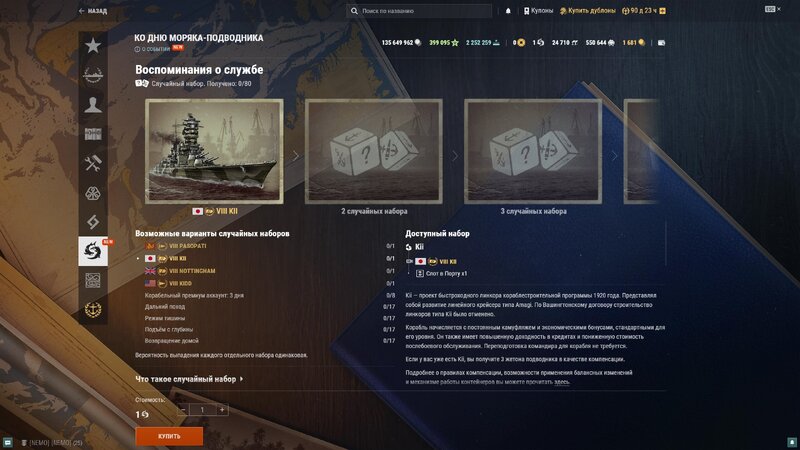Open the ship crest icon in sidebar
This screenshot has width=800, height=450.
[x=93, y=76]
